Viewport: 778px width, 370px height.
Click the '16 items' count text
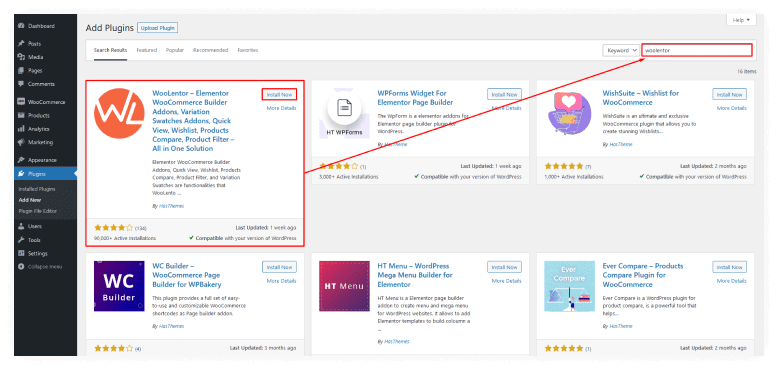(x=746, y=71)
